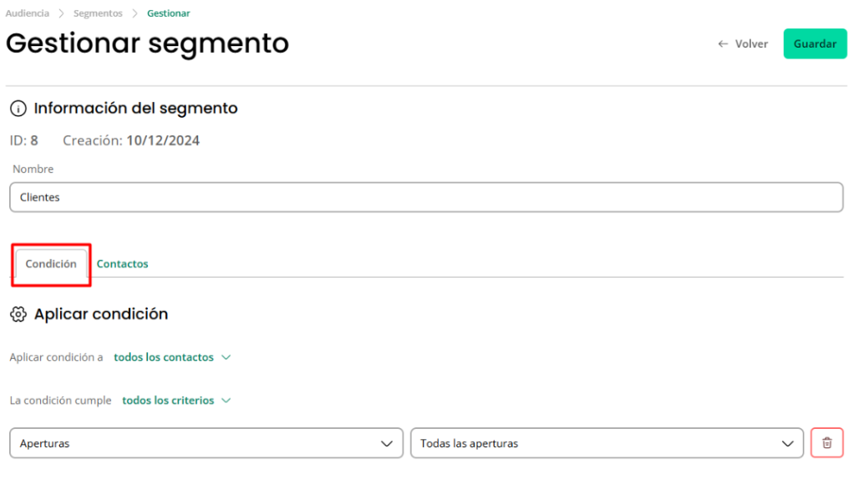Image resolution: width=868 pixels, height=490 pixels.
Task: Click the gear icon beside Aplicar condición
Action: 18,314
